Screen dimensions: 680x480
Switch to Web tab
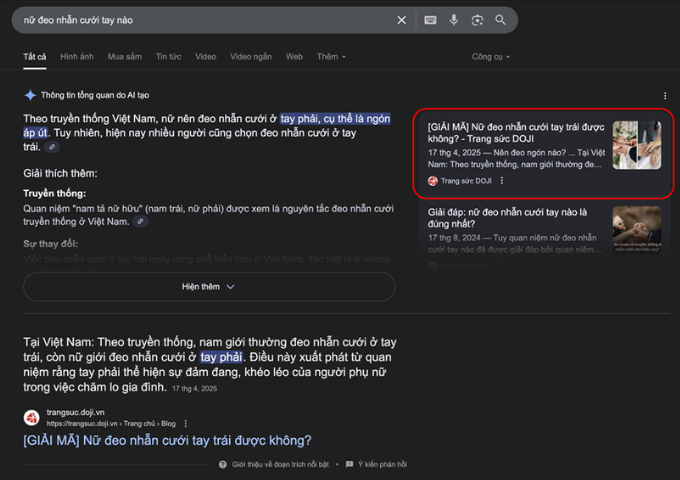point(294,57)
